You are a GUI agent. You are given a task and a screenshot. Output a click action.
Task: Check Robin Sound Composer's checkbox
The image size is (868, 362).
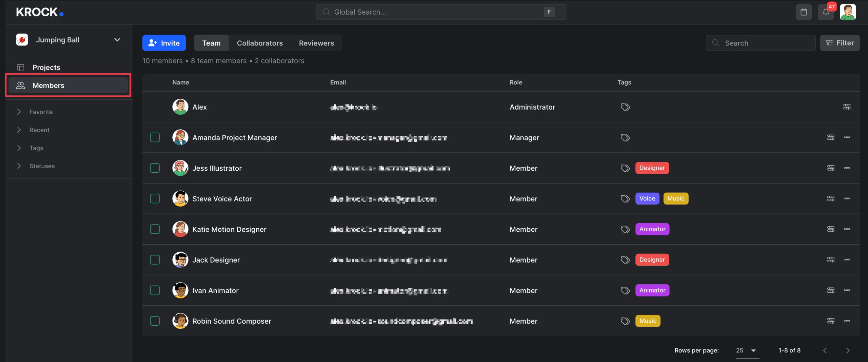click(x=155, y=321)
